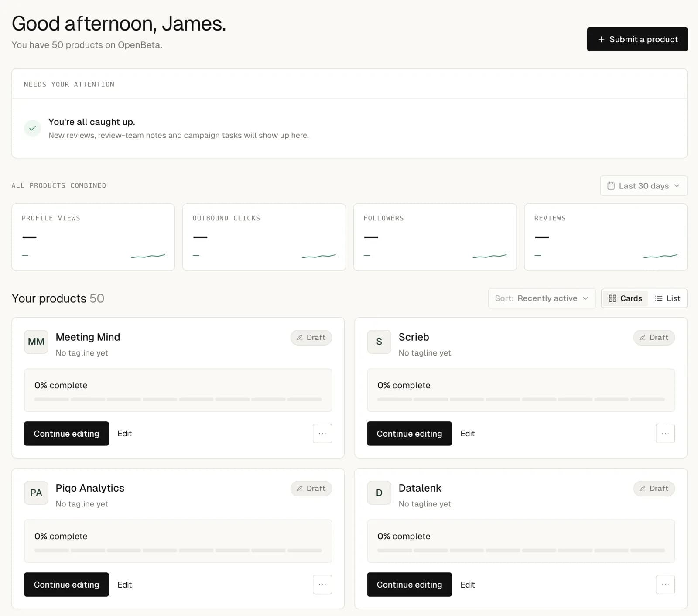Click the Datalenk completion progress bar
The height and width of the screenshot is (616, 698).
pos(521,551)
